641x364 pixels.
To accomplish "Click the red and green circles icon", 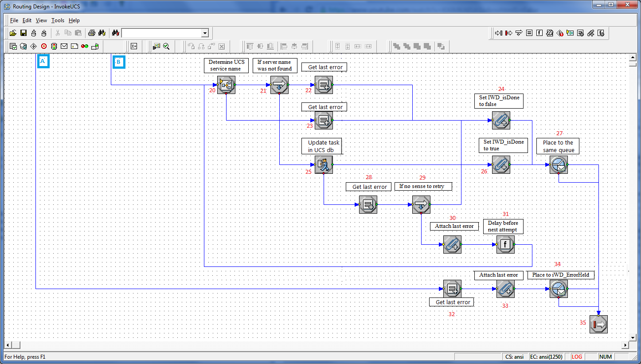I will [x=85, y=46].
